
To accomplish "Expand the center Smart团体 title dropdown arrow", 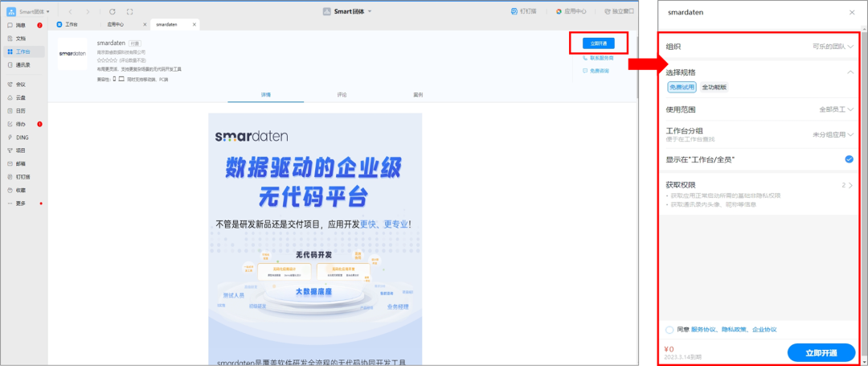I will [370, 11].
